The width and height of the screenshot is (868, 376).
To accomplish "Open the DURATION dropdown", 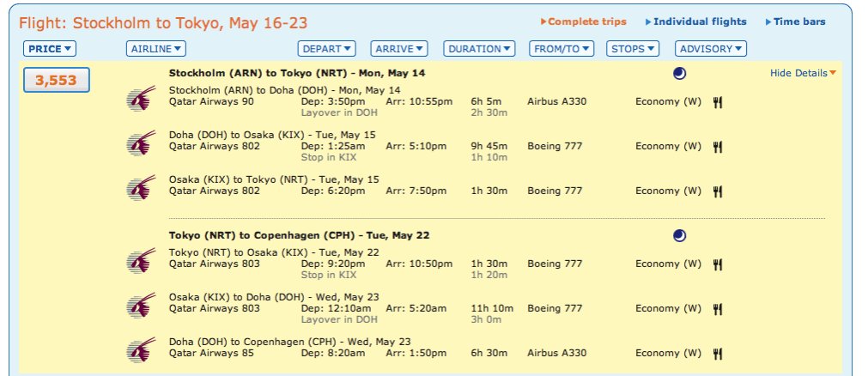I will (x=480, y=49).
